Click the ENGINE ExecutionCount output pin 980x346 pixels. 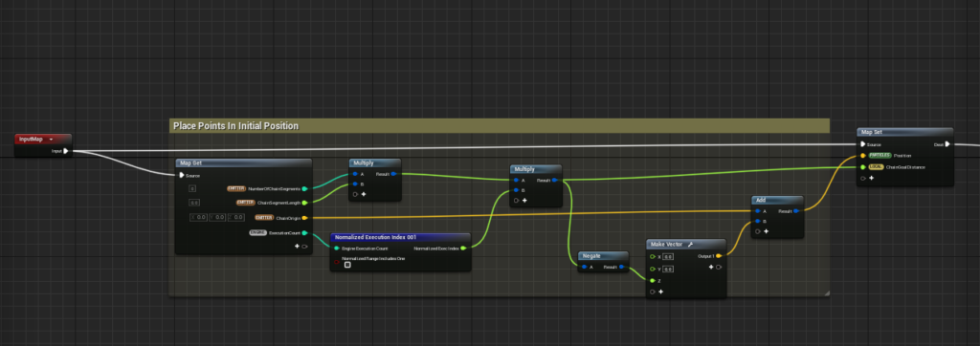click(x=304, y=233)
